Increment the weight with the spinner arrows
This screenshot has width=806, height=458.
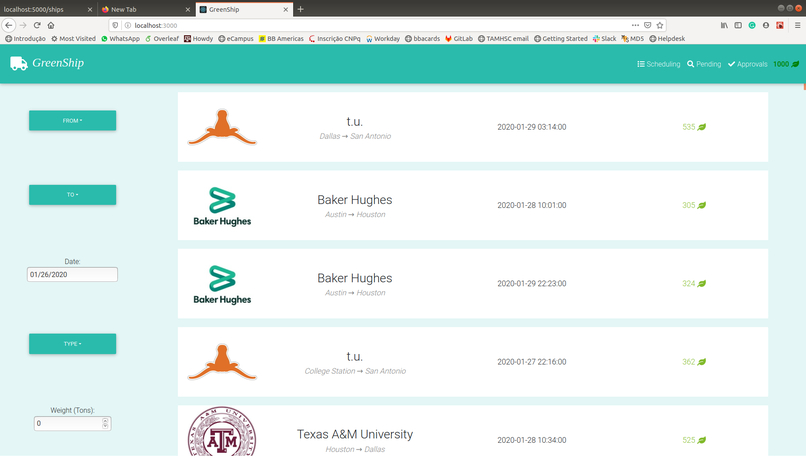click(x=105, y=421)
